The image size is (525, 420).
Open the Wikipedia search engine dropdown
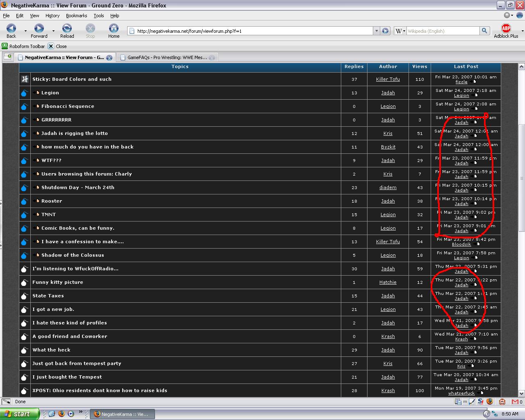click(400, 31)
